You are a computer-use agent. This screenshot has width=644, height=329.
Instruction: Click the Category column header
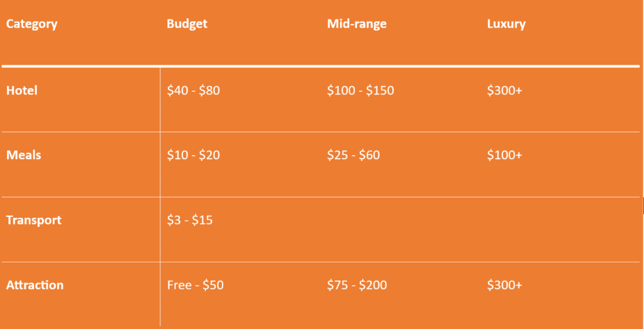click(x=31, y=25)
